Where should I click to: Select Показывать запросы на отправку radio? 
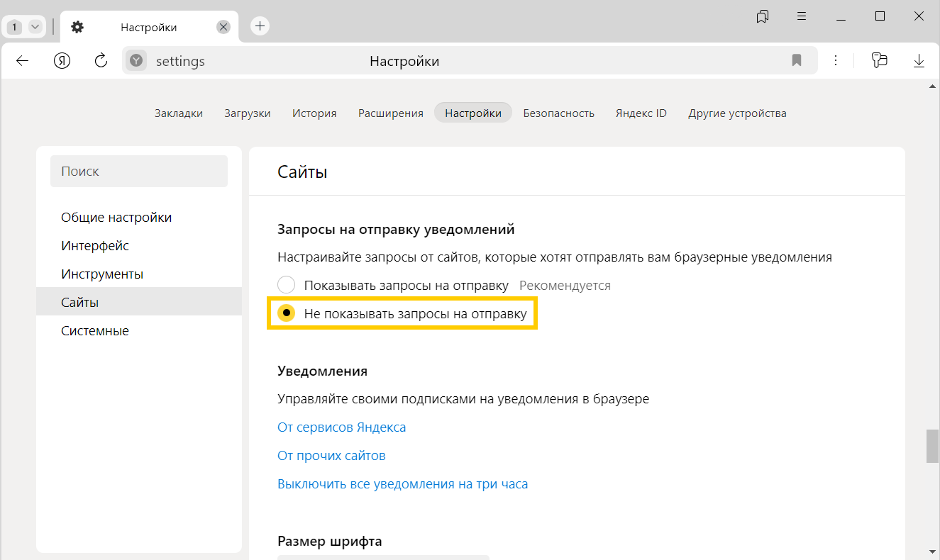(286, 286)
